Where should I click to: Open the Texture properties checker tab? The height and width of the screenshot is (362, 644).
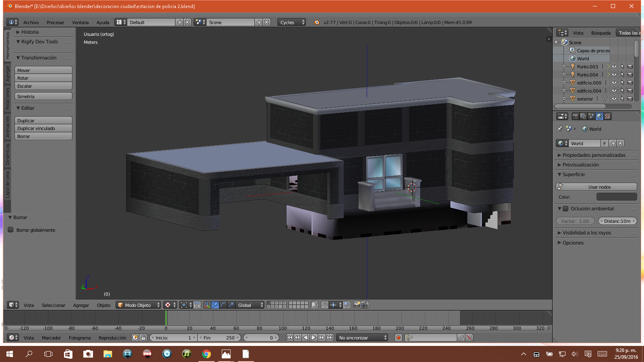pos(607,116)
